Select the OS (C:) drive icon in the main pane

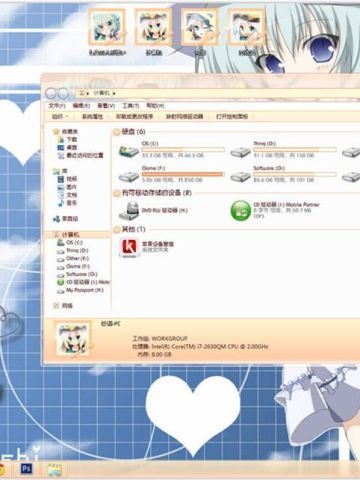pos(129,152)
